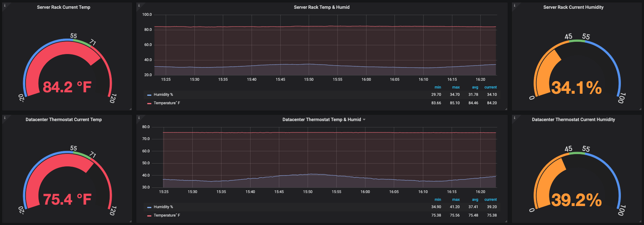This screenshot has height=225, width=644.
Task: Click resize handle of Server Rack Temp & Humid panel
Action: (506, 109)
